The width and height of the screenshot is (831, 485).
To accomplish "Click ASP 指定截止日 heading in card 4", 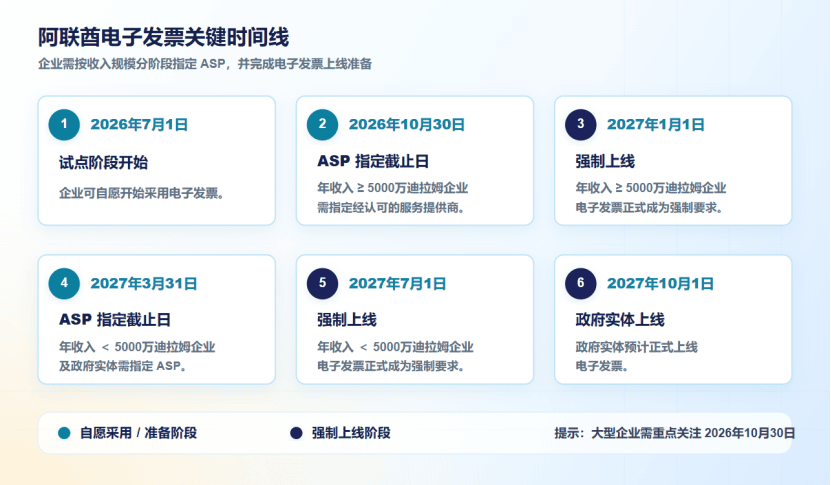I will 115,320.
